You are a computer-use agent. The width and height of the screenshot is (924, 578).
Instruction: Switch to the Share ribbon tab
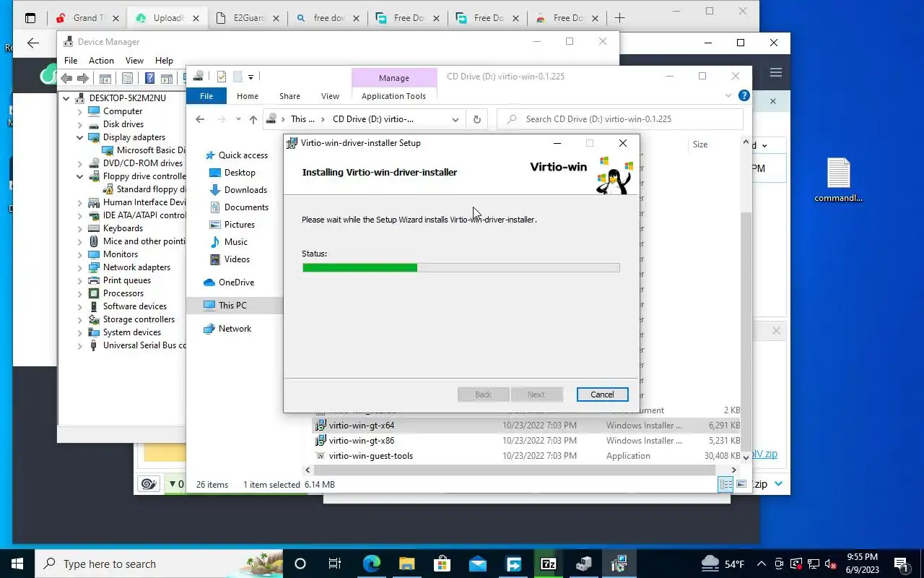289,96
